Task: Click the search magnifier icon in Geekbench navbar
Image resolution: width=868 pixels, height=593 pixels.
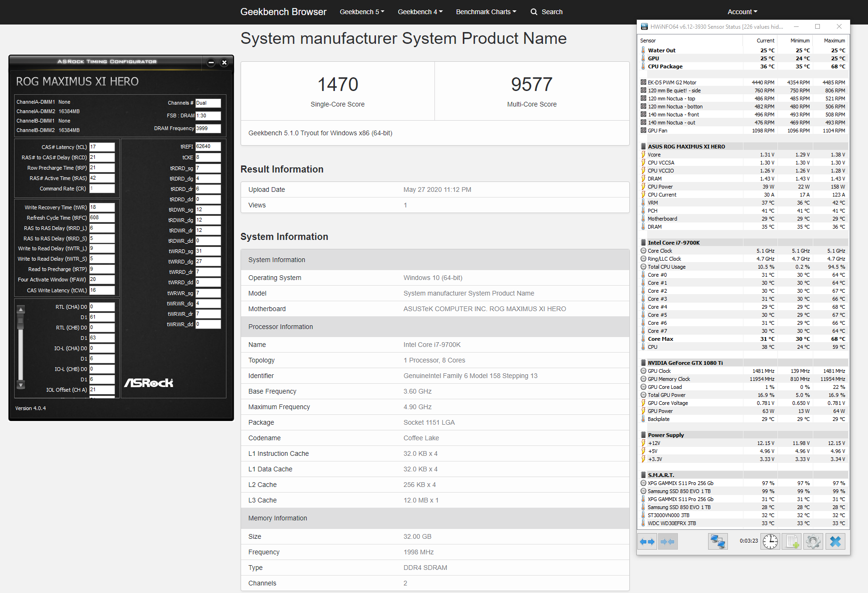Action: (534, 12)
